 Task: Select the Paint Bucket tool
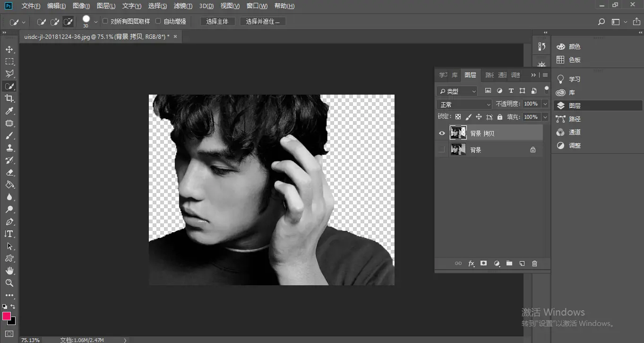click(9, 185)
